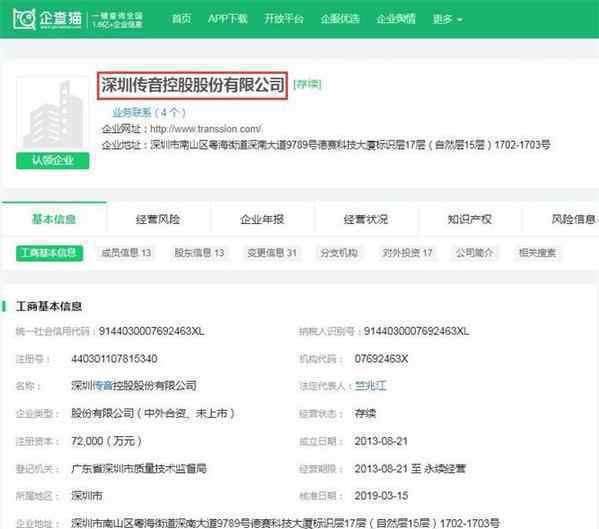Open the 经营状况 tab
This screenshot has width=599, height=529.
366,219
